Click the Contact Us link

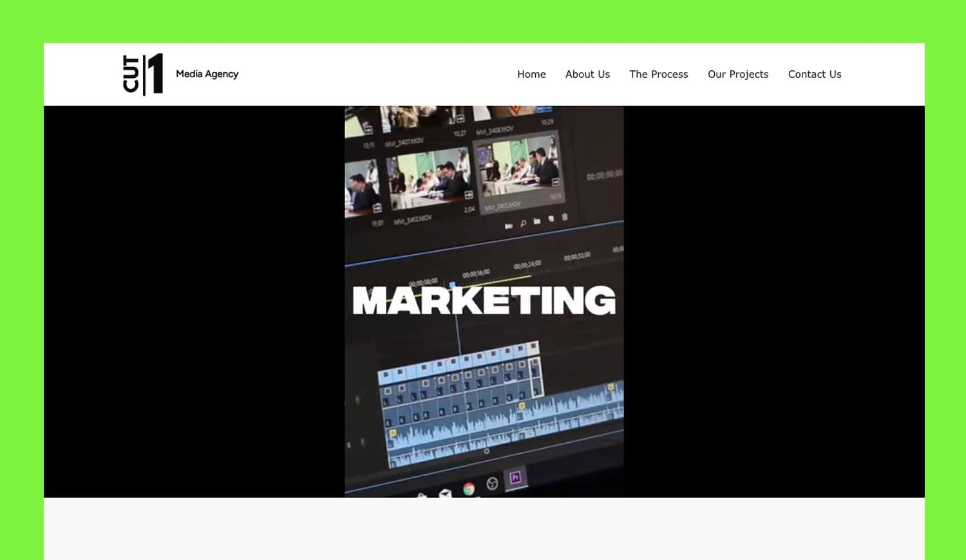814,74
